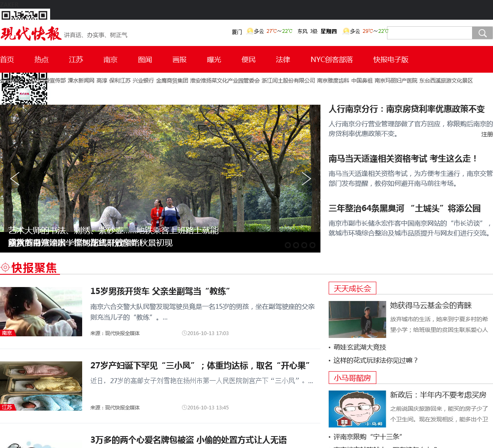Click first weather icon beside 厦门
Screen dimensions: 493x448
pyautogui.click(x=250, y=31)
